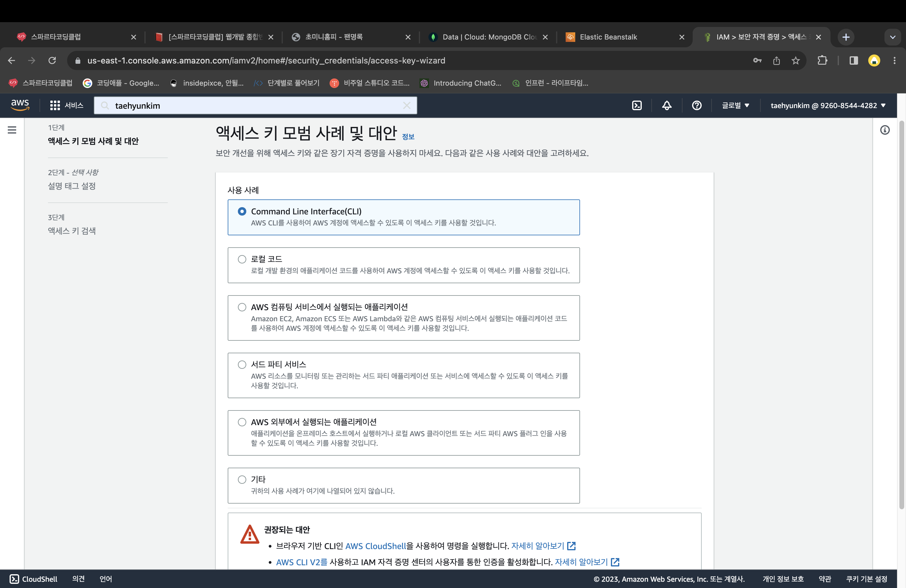The image size is (906, 588).
Task: Open the notifications bell icon
Action: (667, 105)
